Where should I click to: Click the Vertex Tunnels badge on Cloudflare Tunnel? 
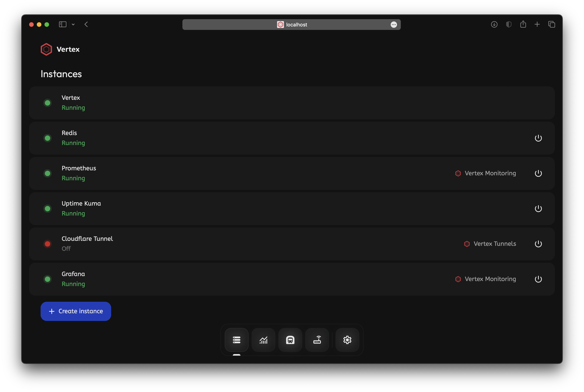coord(490,244)
